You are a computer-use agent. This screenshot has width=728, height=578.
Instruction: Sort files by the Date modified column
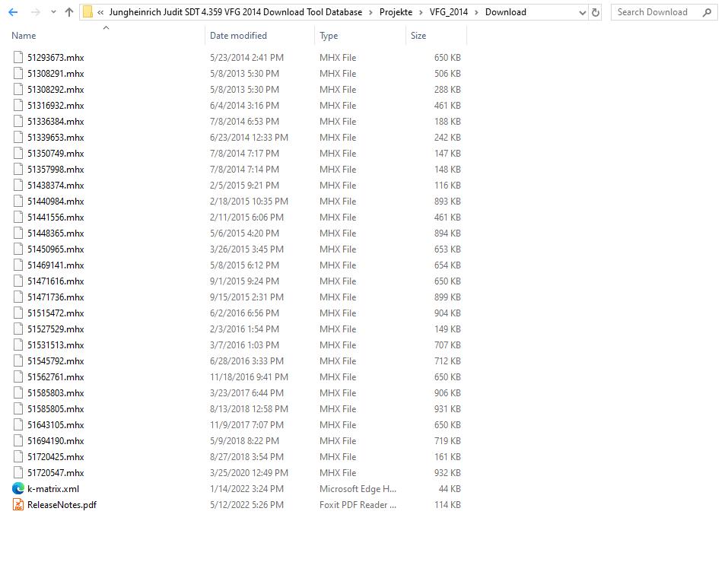point(238,35)
